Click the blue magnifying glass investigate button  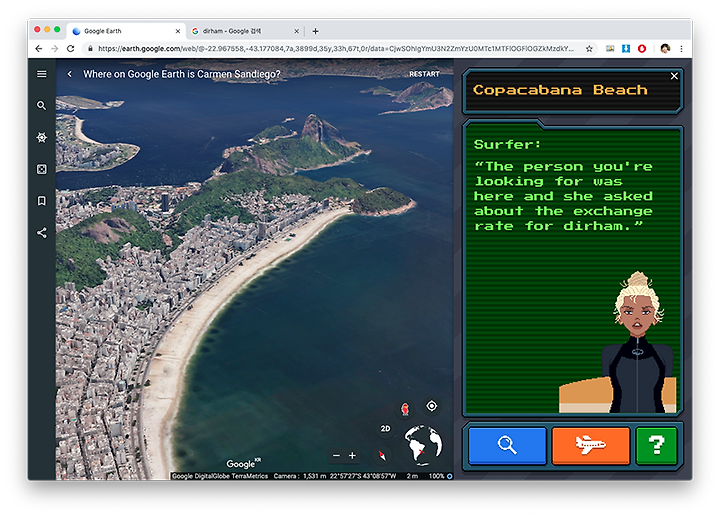coord(507,445)
